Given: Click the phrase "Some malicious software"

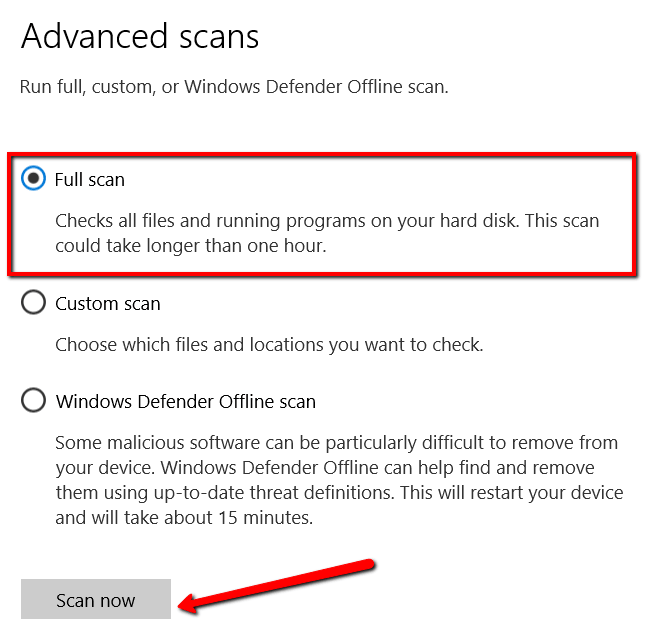Looking at the screenshot, I should (148, 442).
